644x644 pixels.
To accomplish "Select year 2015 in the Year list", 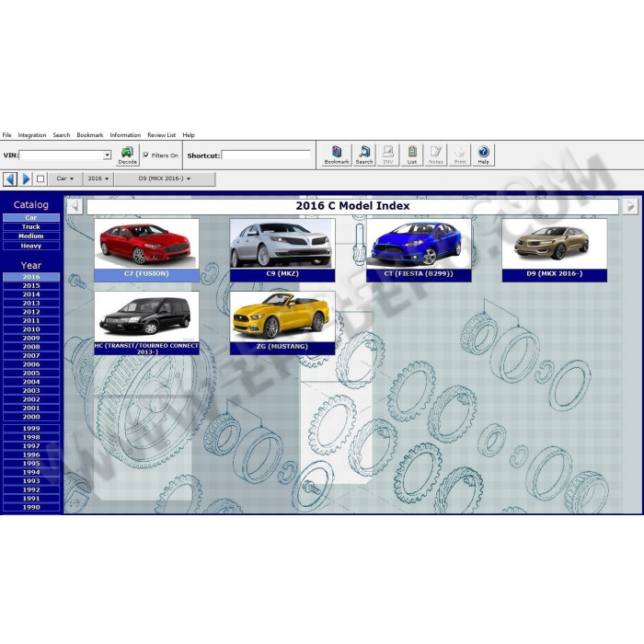I will pyautogui.click(x=31, y=285).
